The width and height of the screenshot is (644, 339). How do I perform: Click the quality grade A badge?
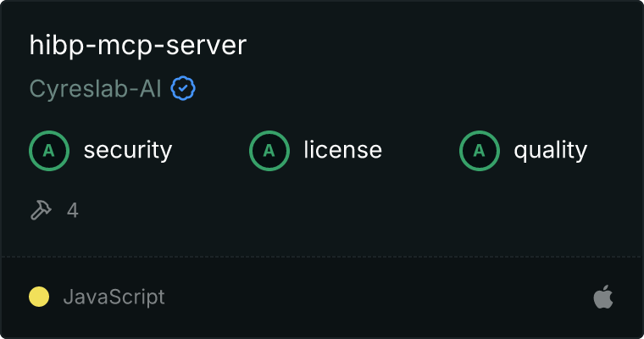coord(480,151)
